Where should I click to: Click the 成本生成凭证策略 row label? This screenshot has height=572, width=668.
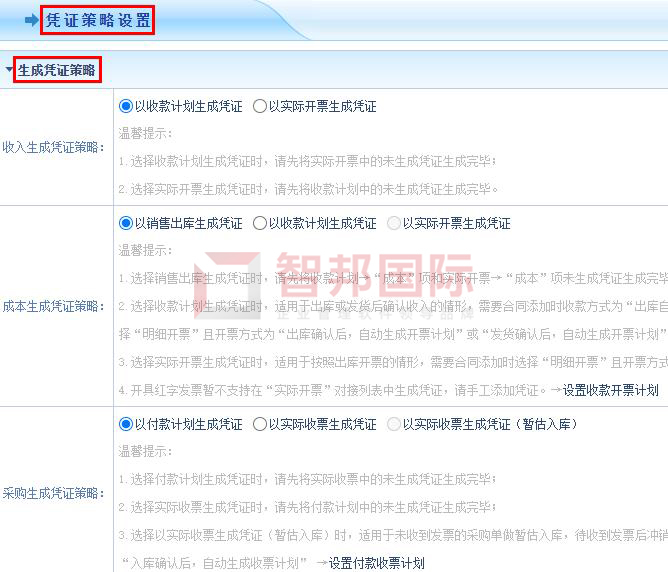(x=53, y=306)
